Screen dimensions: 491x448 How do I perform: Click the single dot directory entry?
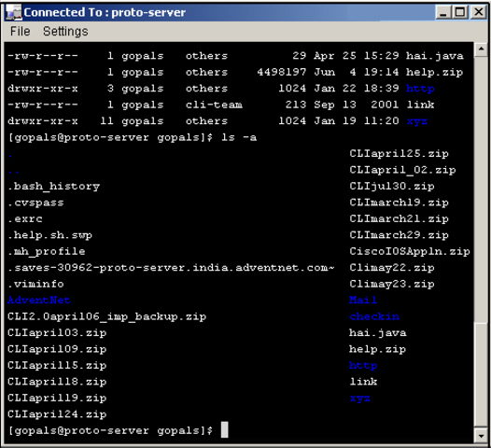click(10, 156)
